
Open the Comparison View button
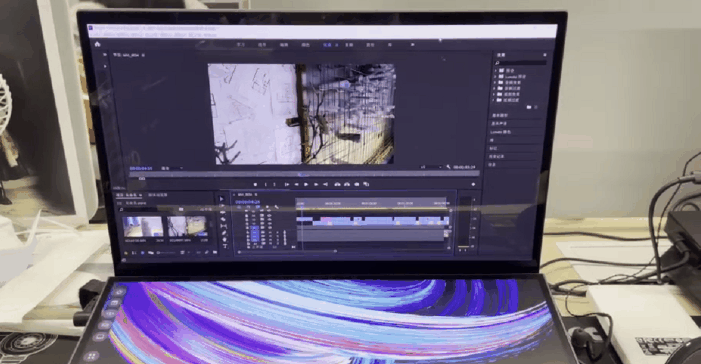pos(366,184)
